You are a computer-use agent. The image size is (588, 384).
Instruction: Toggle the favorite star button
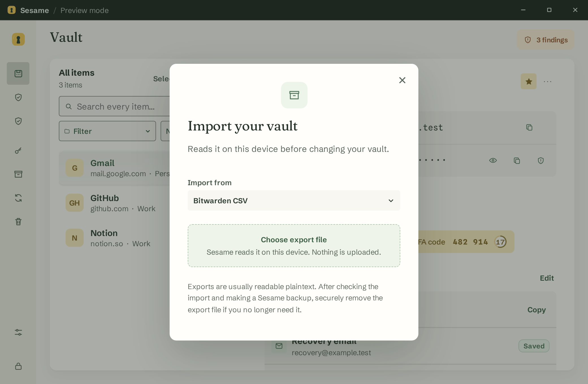(x=529, y=81)
